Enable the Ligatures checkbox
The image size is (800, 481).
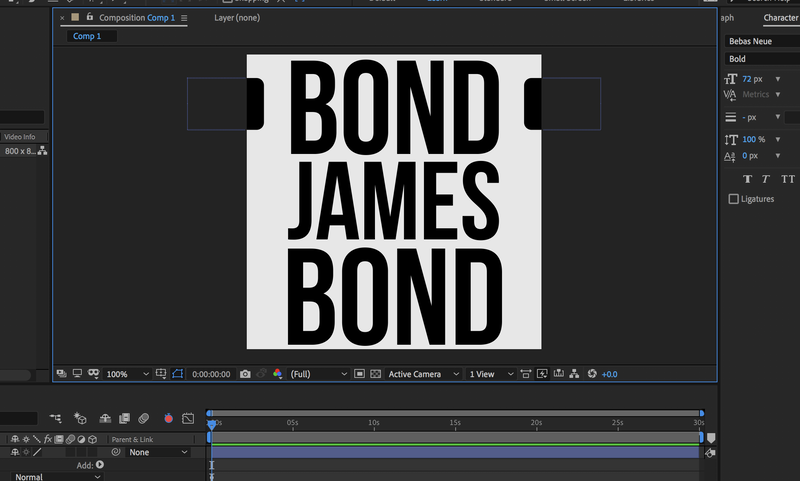(x=734, y=199)
